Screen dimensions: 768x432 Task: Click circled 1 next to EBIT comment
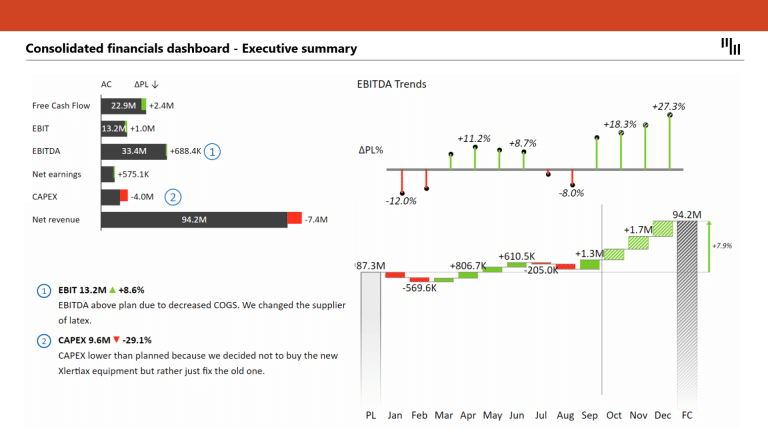(x=44, y=290)
